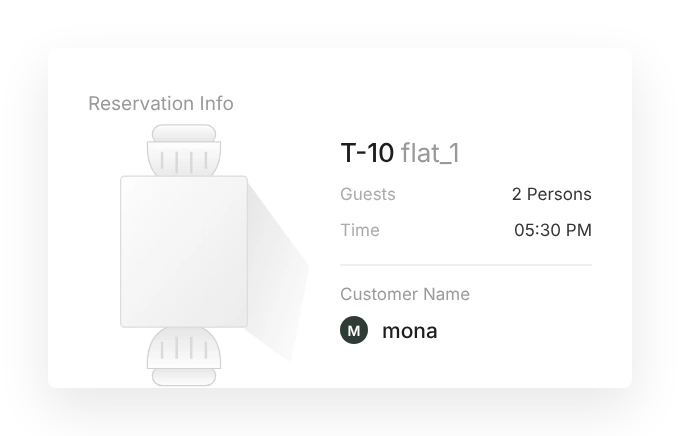Select the 2 Persons guest value

click(x=552, y=194)
